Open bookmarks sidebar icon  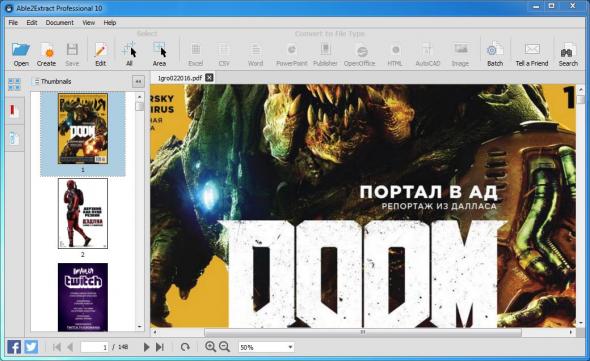(x=14, y=111)
